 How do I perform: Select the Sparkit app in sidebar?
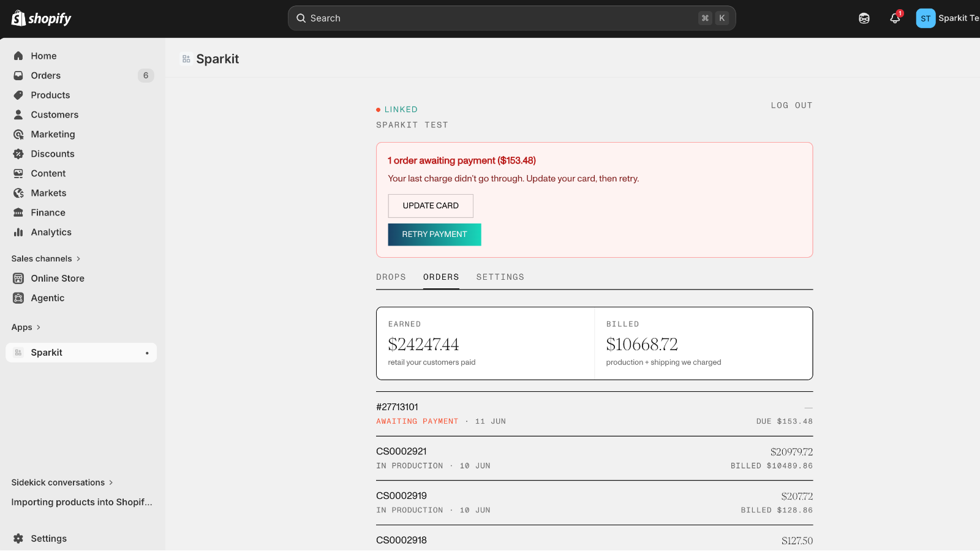coord(81,353)
